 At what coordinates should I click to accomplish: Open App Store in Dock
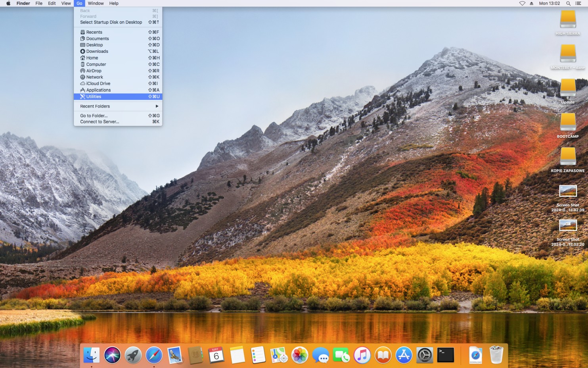pyautogui.click(x=404, y=355)
